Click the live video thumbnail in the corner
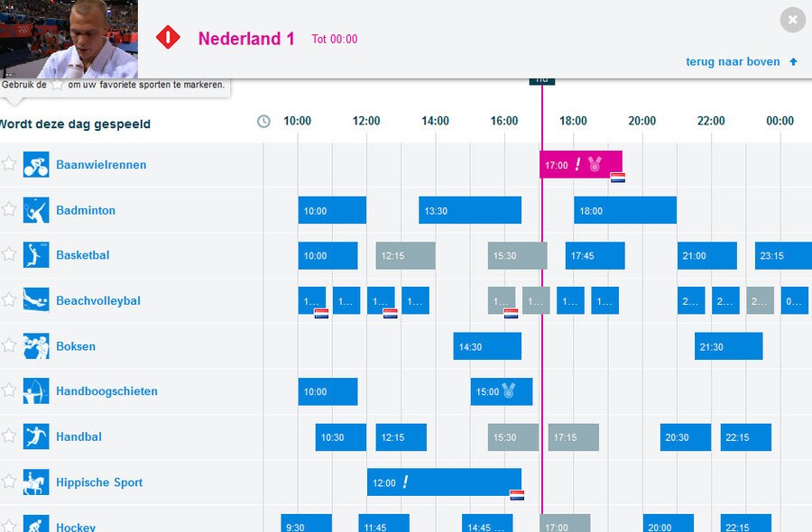The image size is (812, 532). point(69,38)
